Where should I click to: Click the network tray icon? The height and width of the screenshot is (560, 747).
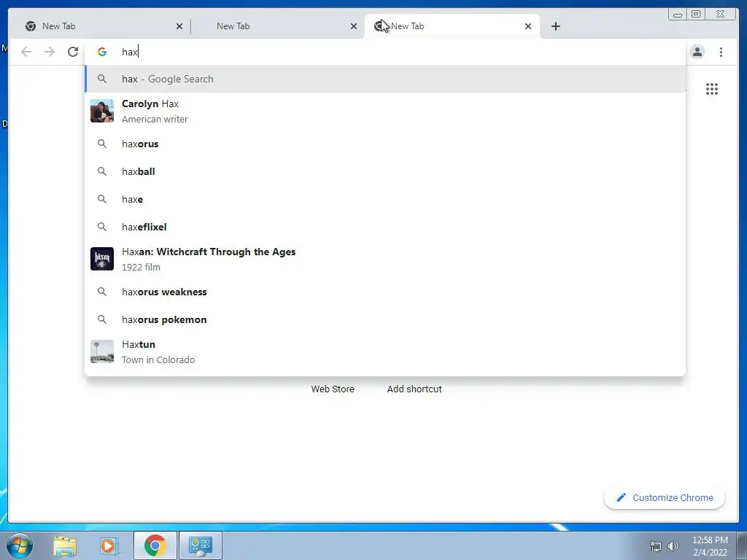point(656,546)
